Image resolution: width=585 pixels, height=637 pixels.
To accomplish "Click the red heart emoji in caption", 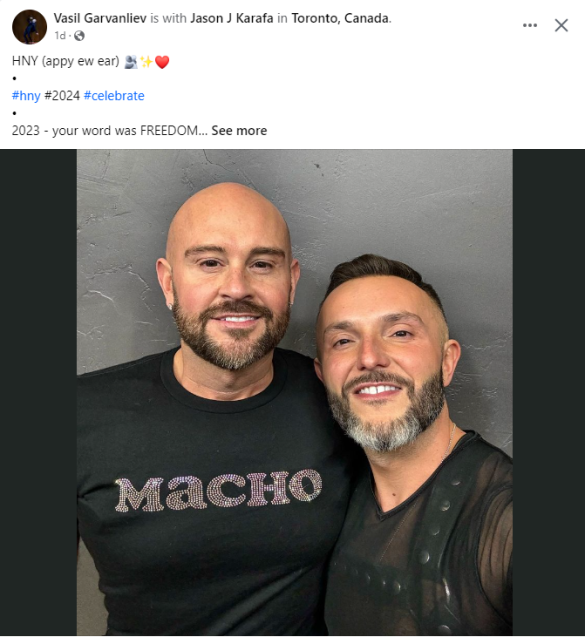I will pos(162,62).
